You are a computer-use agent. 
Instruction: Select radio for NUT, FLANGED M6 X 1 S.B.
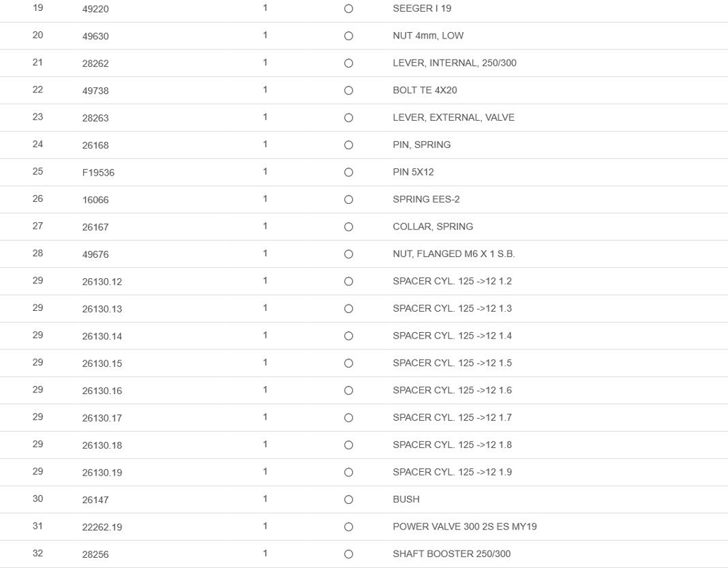[x=349, y=254]
